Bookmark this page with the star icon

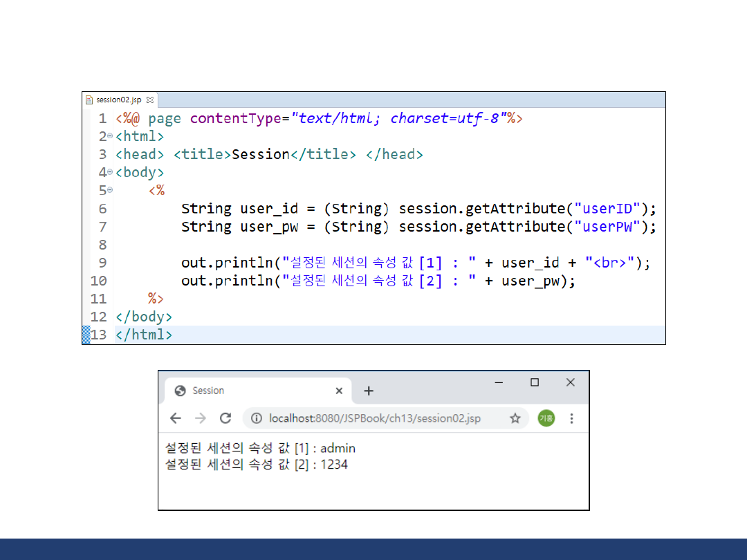(x=515, y=418)
